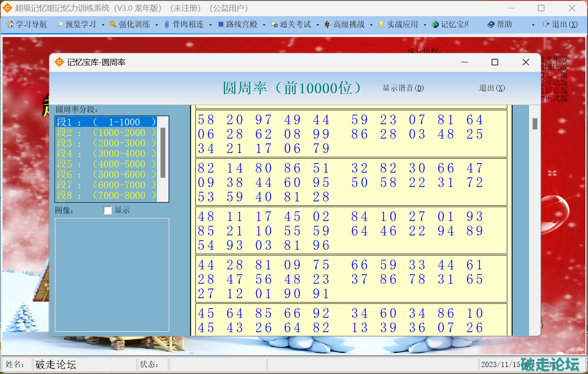Expand the 预览学习 dropdown arrow

103,25
